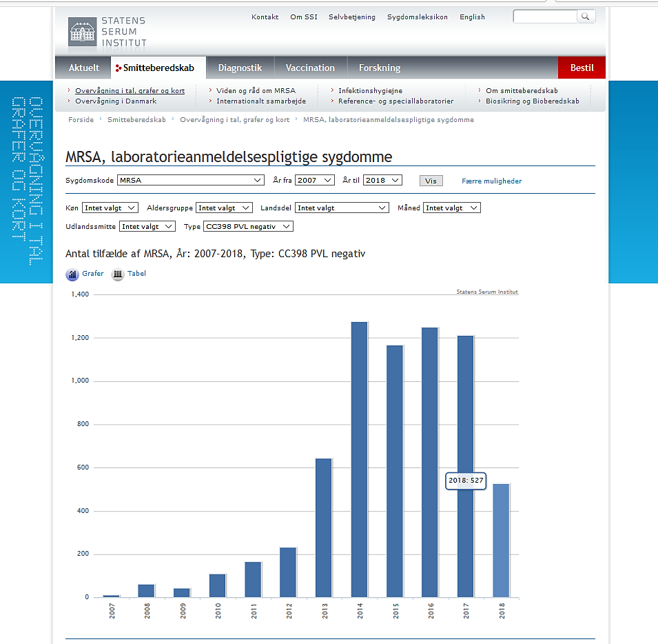Select the Smitteberedskab tab
The width and height of the screenshot is (658, 644).
click(158, 68)
